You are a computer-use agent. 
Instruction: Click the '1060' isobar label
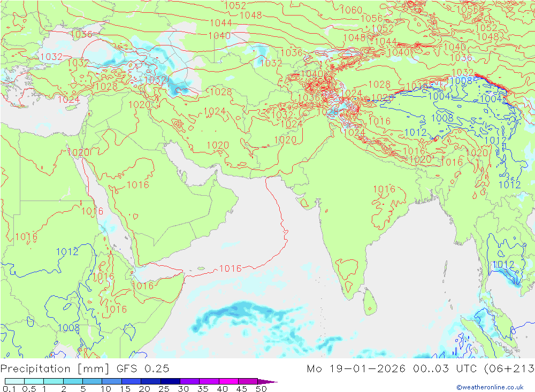351,10
